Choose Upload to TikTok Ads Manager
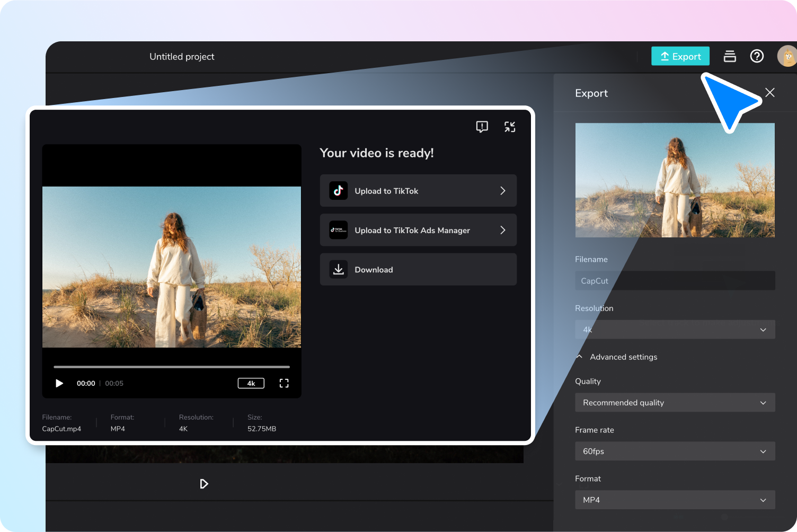 pyautogui.click(x=418, y=230)
